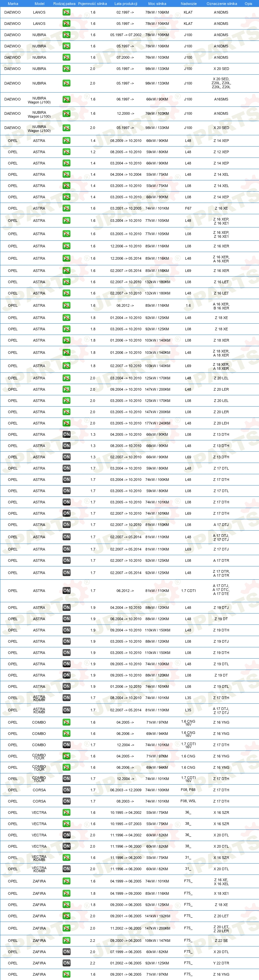The height and width of the screenshot is (980, 259).
Task: Click years cell '04.2004 -> 10.2004'
Action: pos(126,175)
